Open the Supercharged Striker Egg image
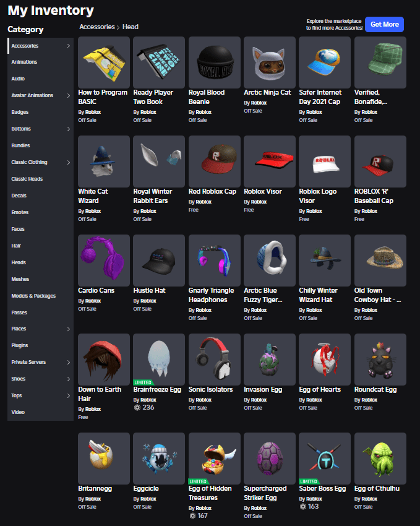The height and width of the screenshot is (526, 420). (x=270, y=458)
